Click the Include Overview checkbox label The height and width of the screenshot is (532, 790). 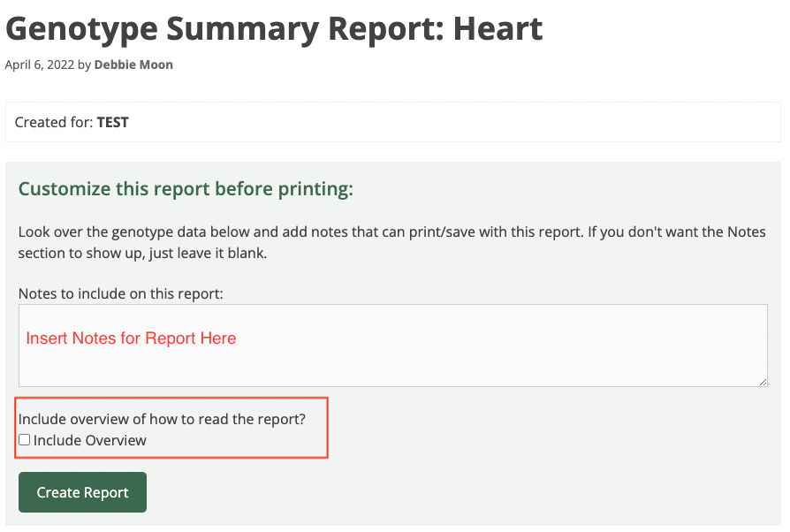[89, 440]
